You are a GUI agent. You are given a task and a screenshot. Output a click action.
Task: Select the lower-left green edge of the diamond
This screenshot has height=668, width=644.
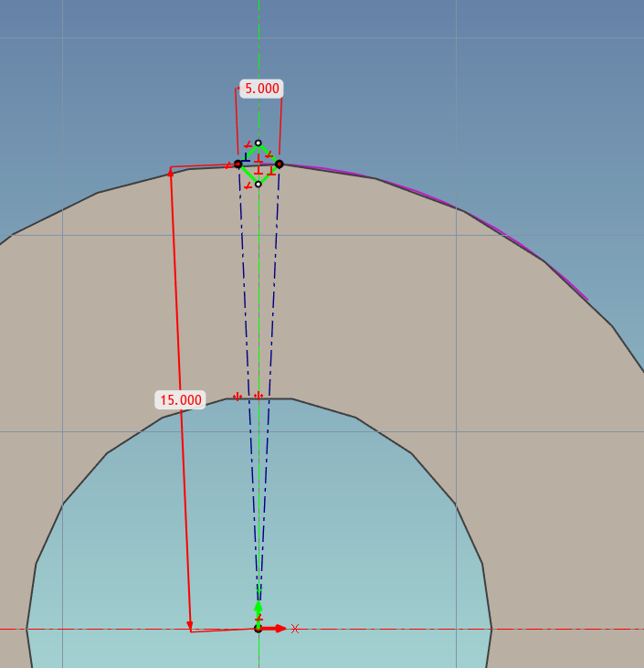[248, 175]
